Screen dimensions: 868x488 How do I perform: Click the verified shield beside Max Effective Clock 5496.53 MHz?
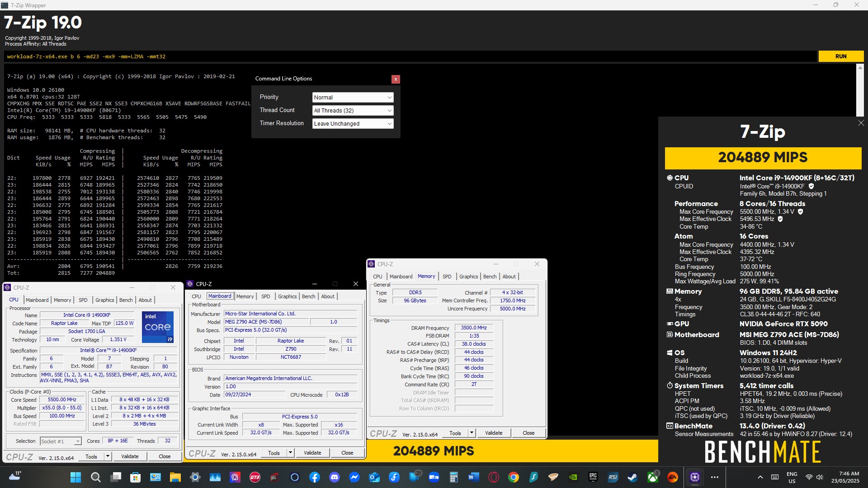(x=780, y=219)
